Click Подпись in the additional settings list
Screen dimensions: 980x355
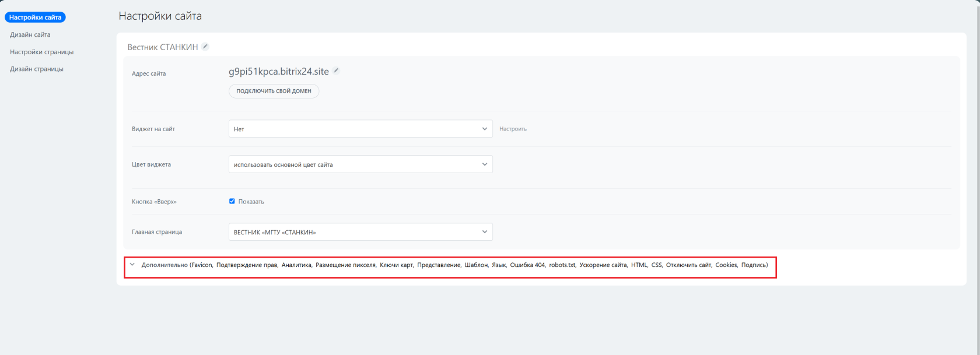754,265
